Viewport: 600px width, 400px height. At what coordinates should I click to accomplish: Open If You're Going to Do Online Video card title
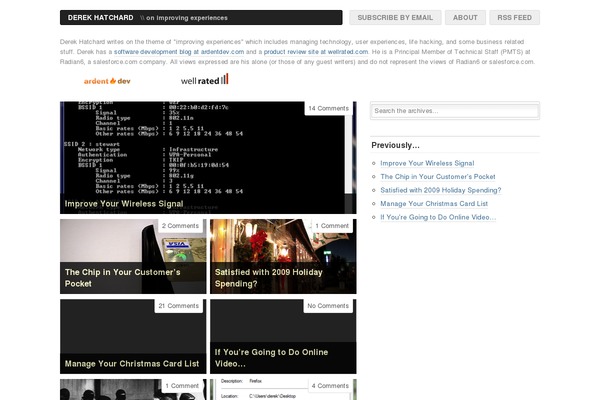point(271,358)
